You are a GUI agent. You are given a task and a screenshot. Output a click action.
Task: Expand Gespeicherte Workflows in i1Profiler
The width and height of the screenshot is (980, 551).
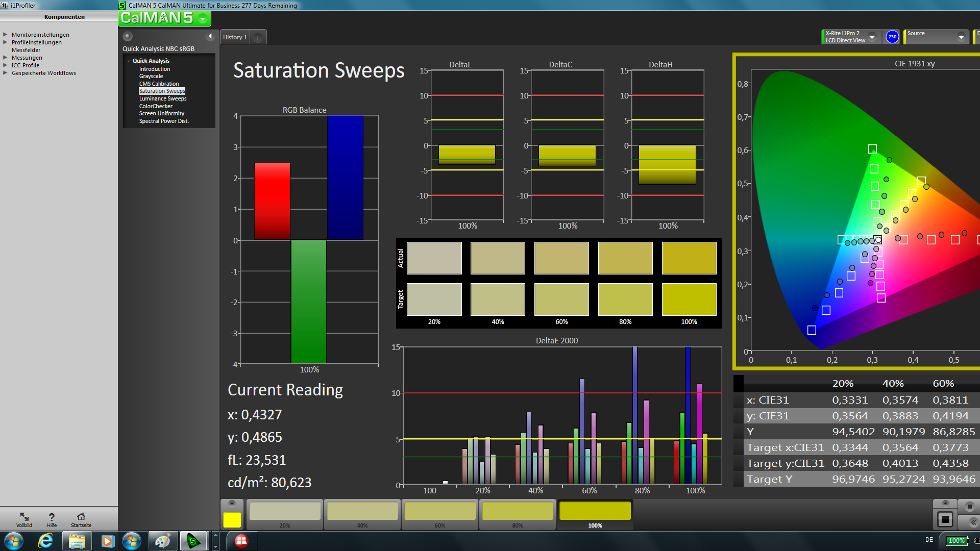tap(5, 73)
